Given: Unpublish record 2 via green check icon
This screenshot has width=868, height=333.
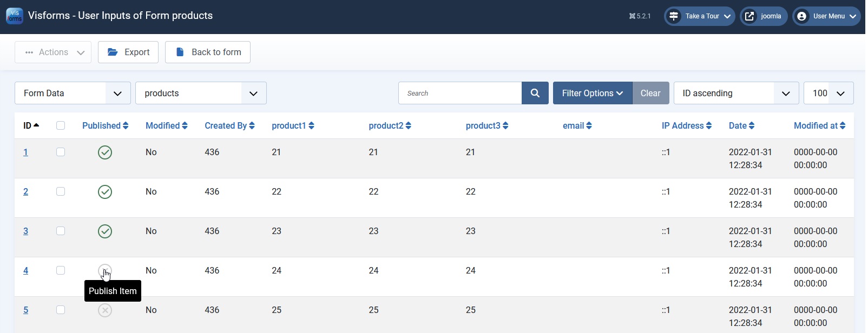Looking at the screenshot, I should pyautogui.click(x=105, y=192).
